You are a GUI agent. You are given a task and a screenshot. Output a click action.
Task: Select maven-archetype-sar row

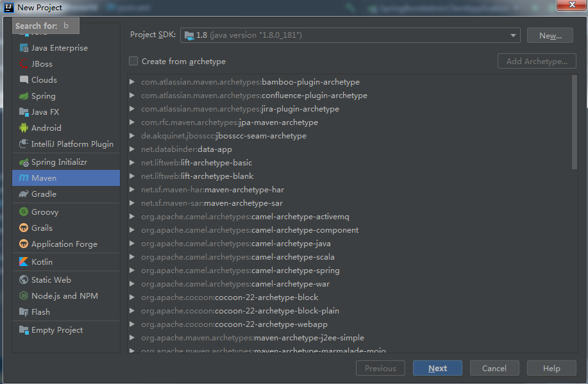click(x=349, y=203)
